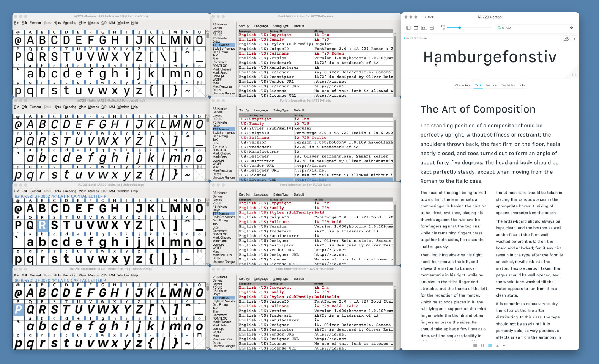Switch to the Characters tab
The width and height of the screenshot is (599, 364).
coord(462,85)
